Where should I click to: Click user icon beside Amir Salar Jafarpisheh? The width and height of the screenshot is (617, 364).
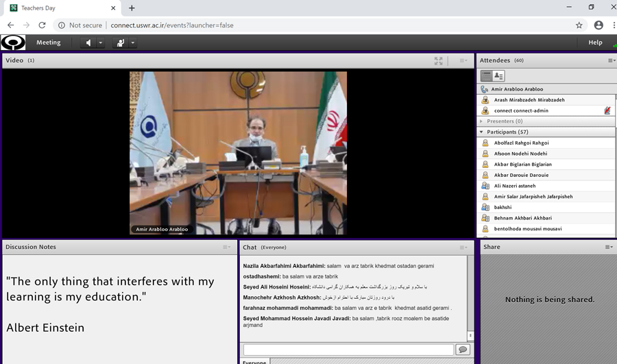point(485,196)
